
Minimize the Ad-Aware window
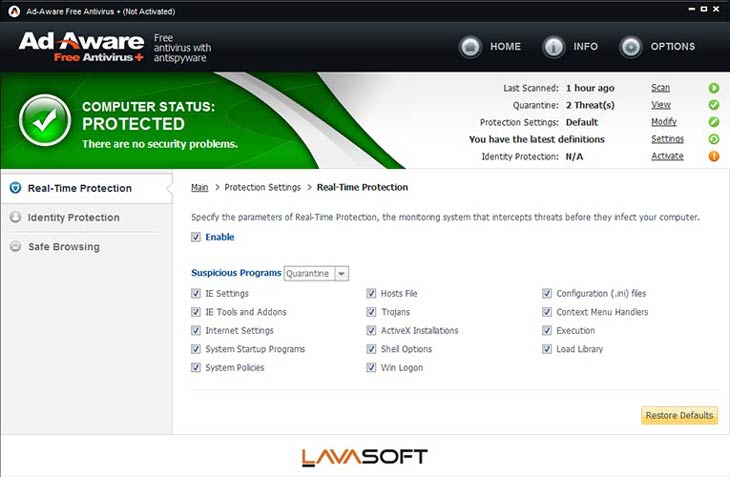(692, 9)
